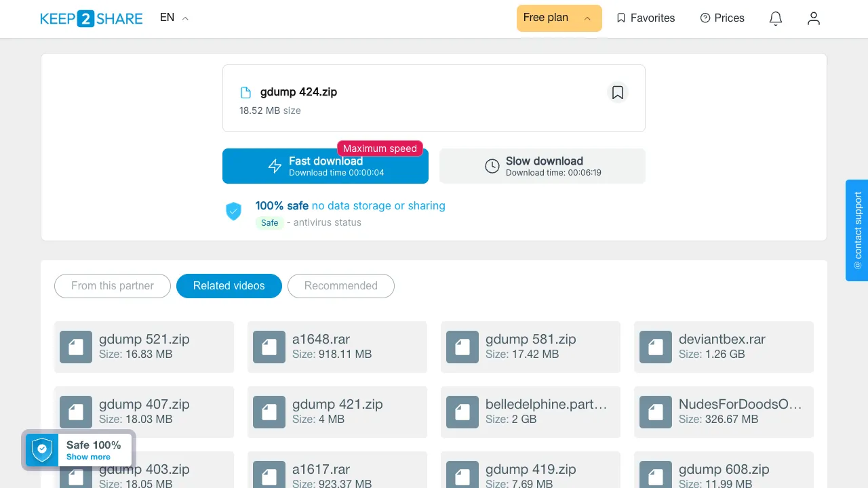Open the deviantbex.rar file name

(x=722, y=339)
